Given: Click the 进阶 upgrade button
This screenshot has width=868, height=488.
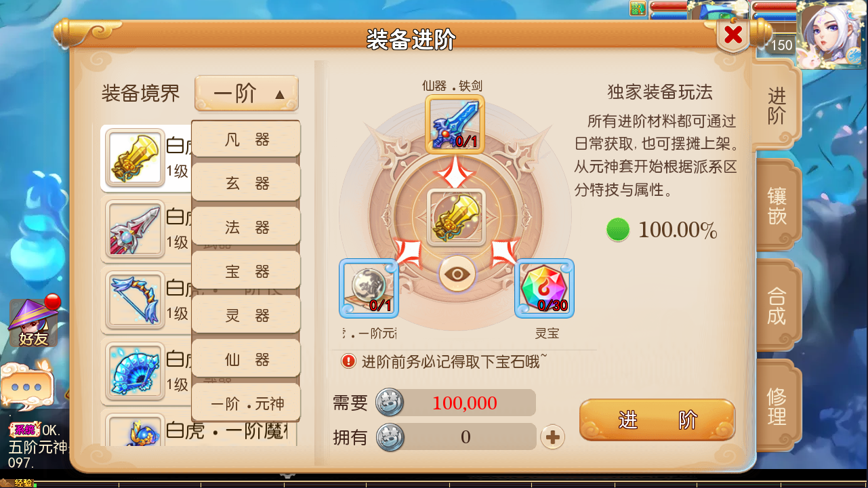Looking at the screenshot, I should [657, 420].
